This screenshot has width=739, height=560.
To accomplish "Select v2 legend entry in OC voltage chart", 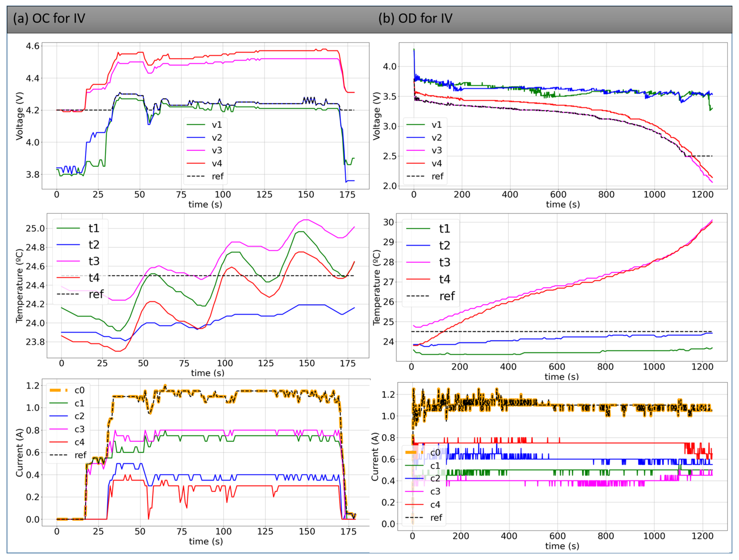I will click(205, 138).
